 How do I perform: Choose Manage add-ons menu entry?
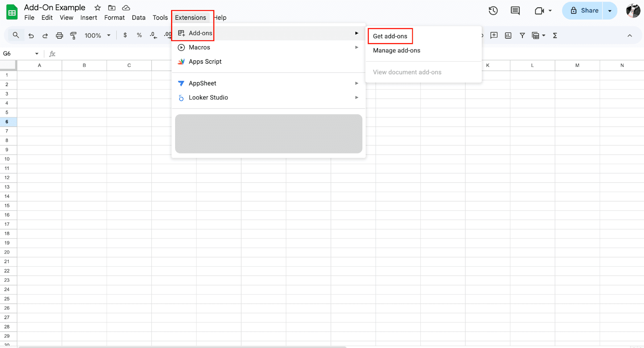click(x=396, y=50)
